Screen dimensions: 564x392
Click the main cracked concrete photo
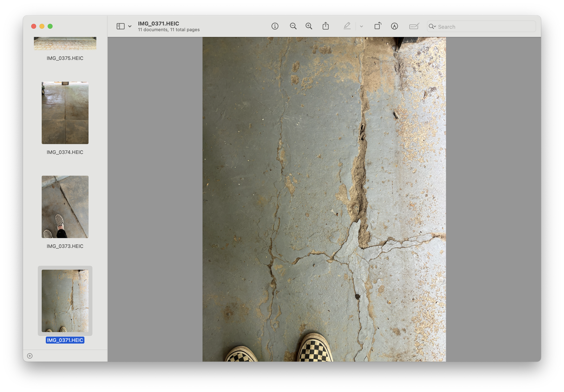324,199
